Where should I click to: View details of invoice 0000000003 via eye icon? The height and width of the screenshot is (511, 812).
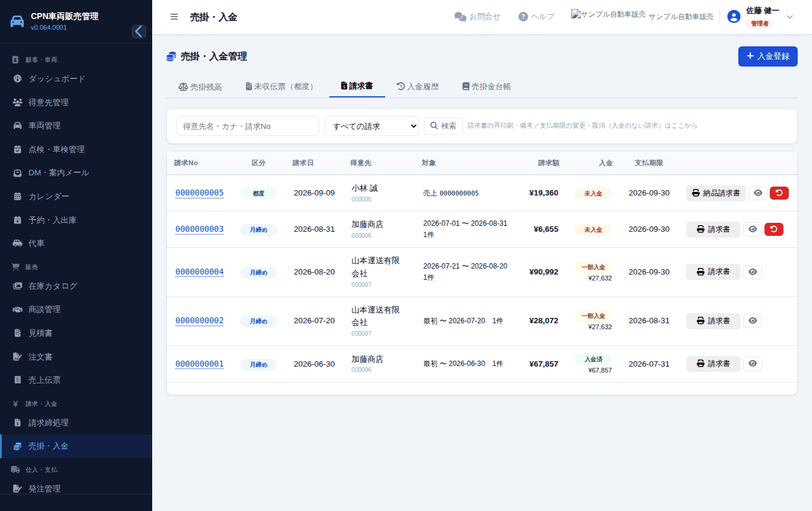(753, 229)
